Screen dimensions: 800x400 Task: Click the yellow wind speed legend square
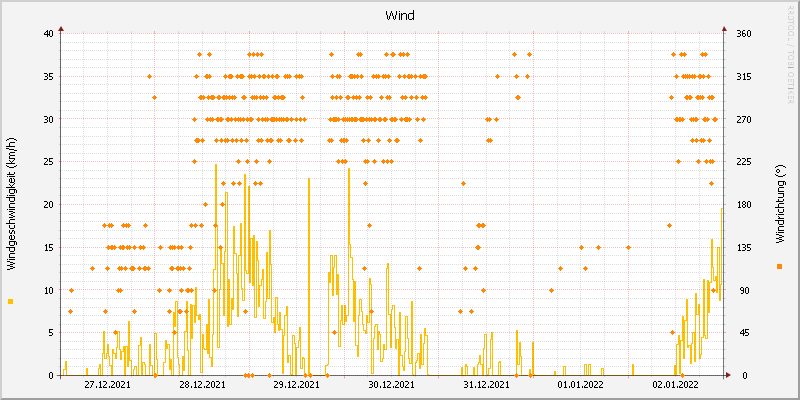click(x=11, y=302)
